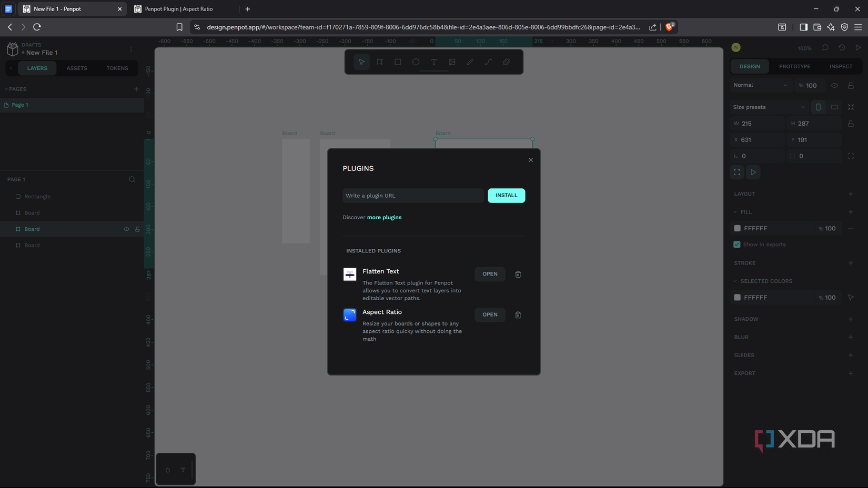Image resolution: width=868 pixels, height=488 pixels.
Task: Delete the Flatten Text plugin
Action: point(518,274)
